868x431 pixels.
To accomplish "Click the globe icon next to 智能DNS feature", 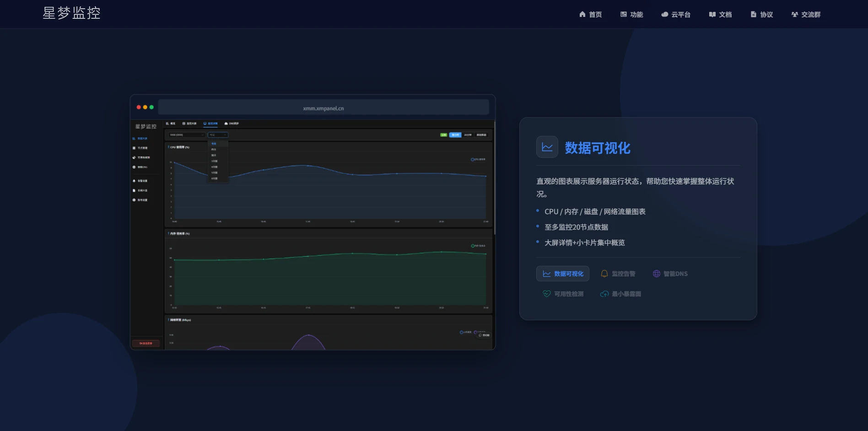I will point(658,274).
